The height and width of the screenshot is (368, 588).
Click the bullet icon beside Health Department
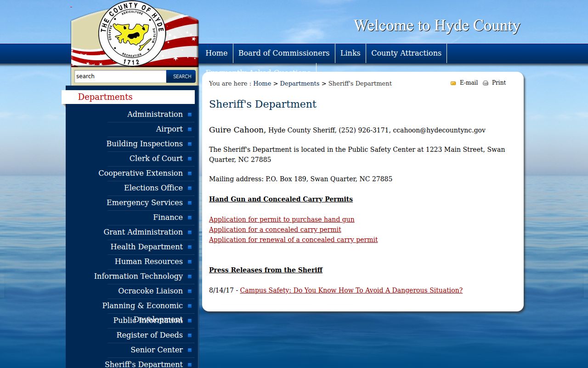tap(190, 247)
